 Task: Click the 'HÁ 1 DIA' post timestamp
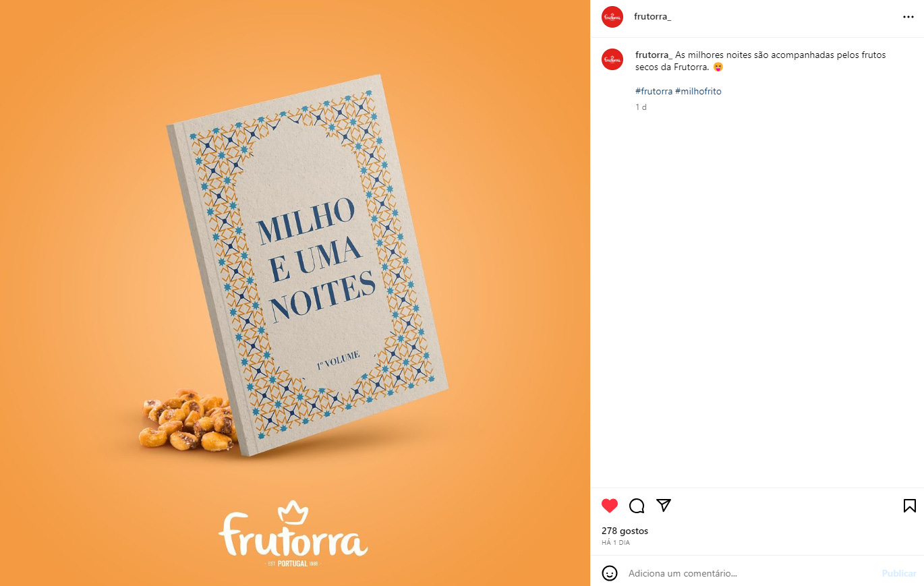point(616,543)
